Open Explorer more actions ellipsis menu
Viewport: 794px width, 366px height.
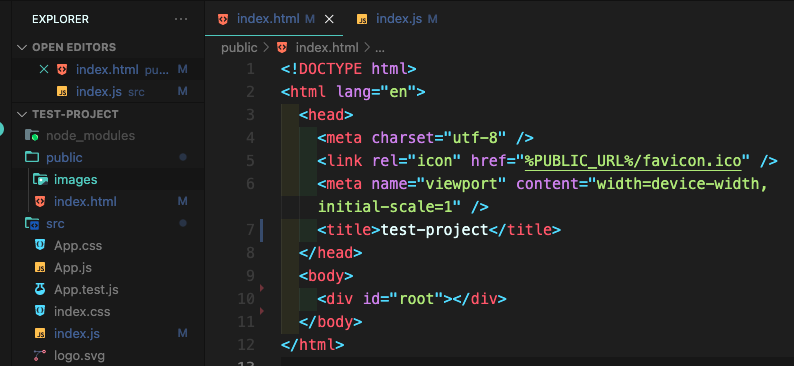coord(181,19)
